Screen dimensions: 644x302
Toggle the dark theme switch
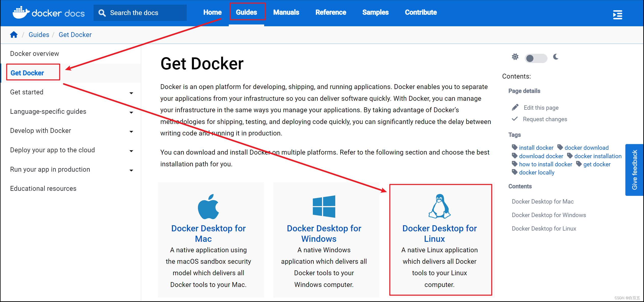[x=536, y=58]
